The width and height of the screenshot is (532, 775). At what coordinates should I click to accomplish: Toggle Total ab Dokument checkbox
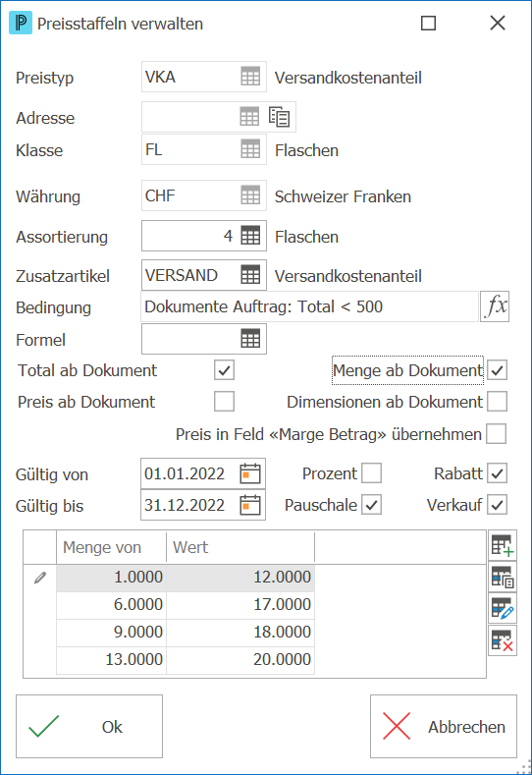pyautogui.click(x=224, y=370)
